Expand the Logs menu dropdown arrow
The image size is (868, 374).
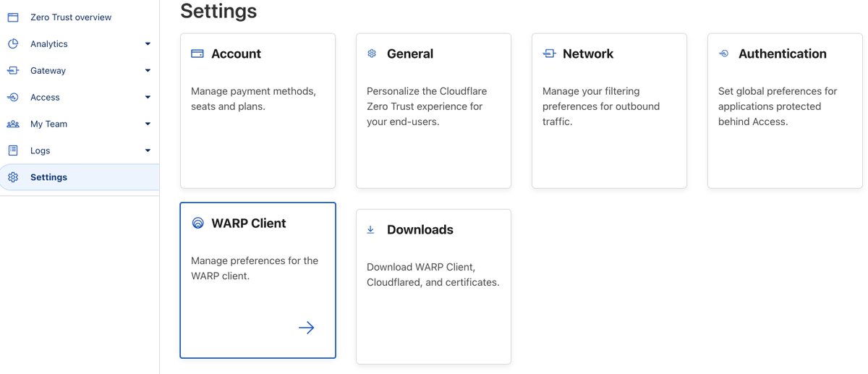[x=148, y=150]
